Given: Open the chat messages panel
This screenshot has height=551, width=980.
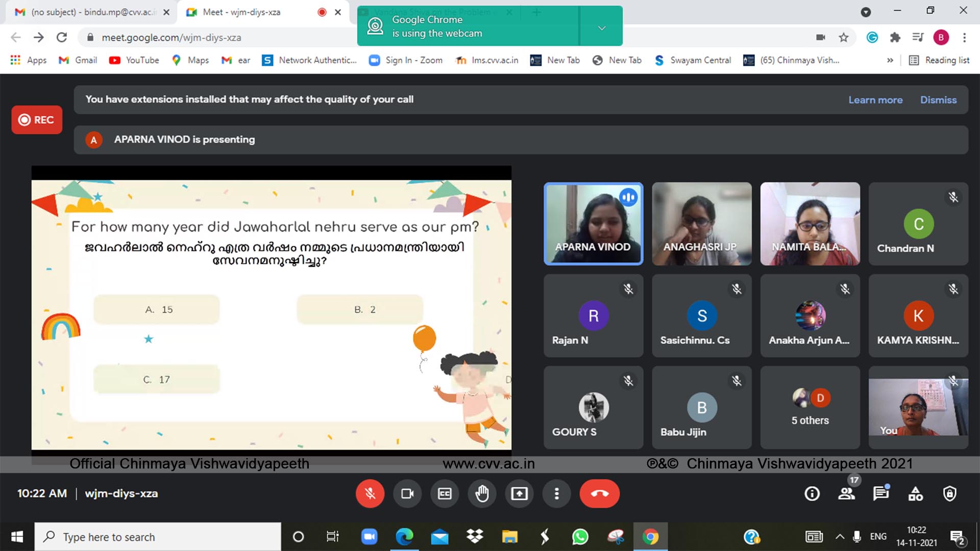Looking at the screenshot, I should 880,494.
